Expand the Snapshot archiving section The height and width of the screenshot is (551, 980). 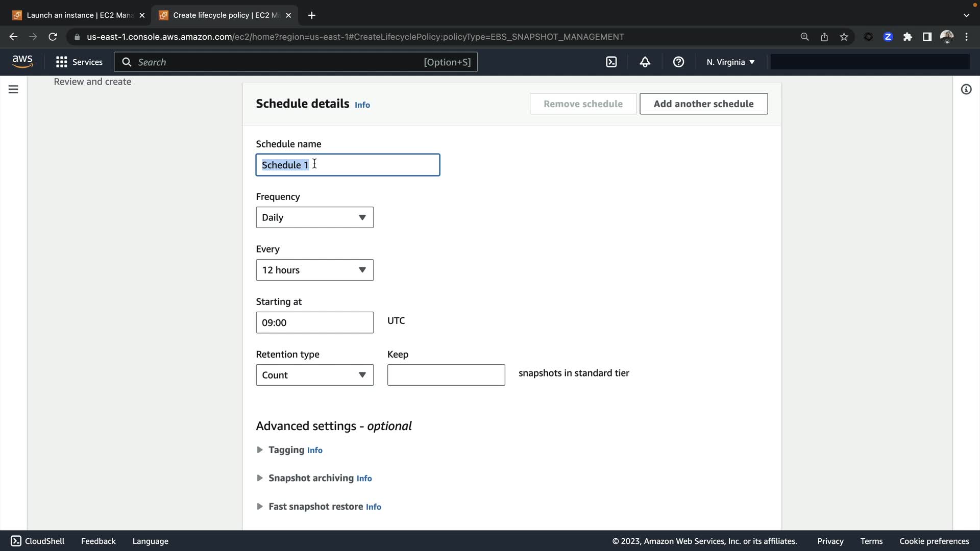(310, 478)
